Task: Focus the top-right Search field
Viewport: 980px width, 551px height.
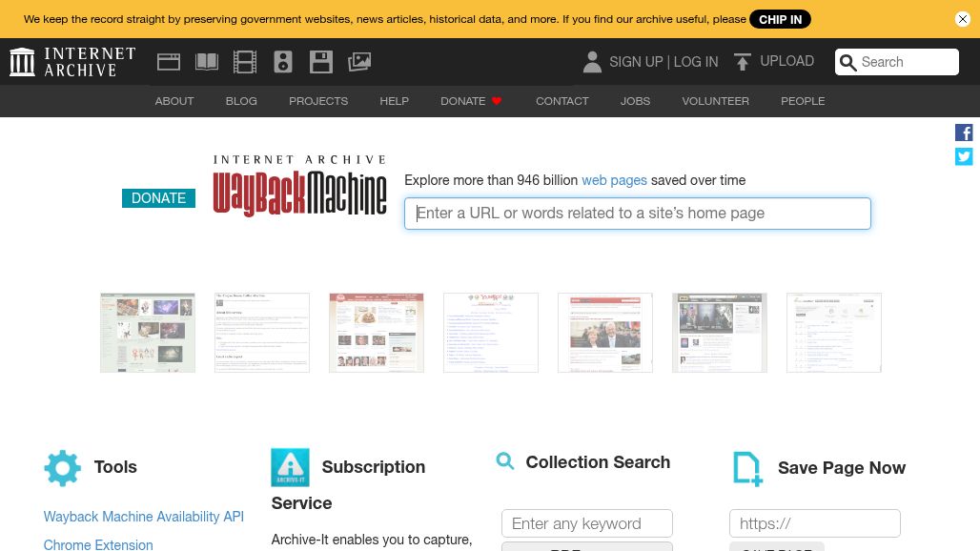Action: click(x=897, y=62)
